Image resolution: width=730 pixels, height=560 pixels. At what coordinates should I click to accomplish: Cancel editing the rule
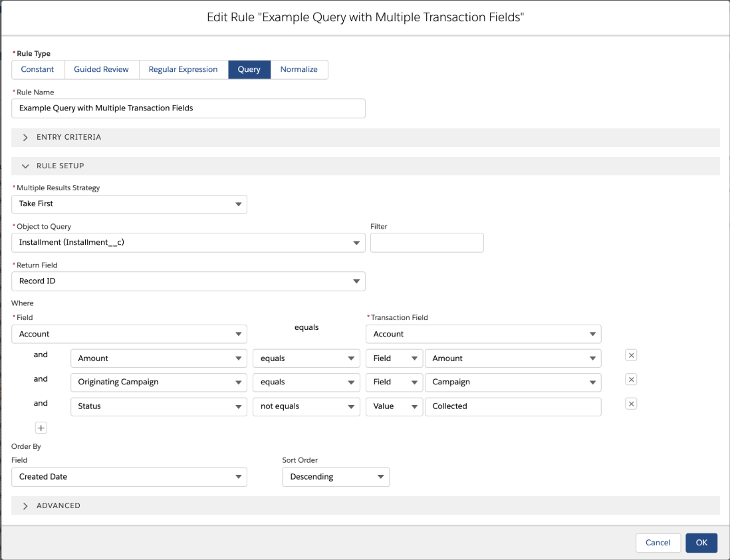(658, 543)
